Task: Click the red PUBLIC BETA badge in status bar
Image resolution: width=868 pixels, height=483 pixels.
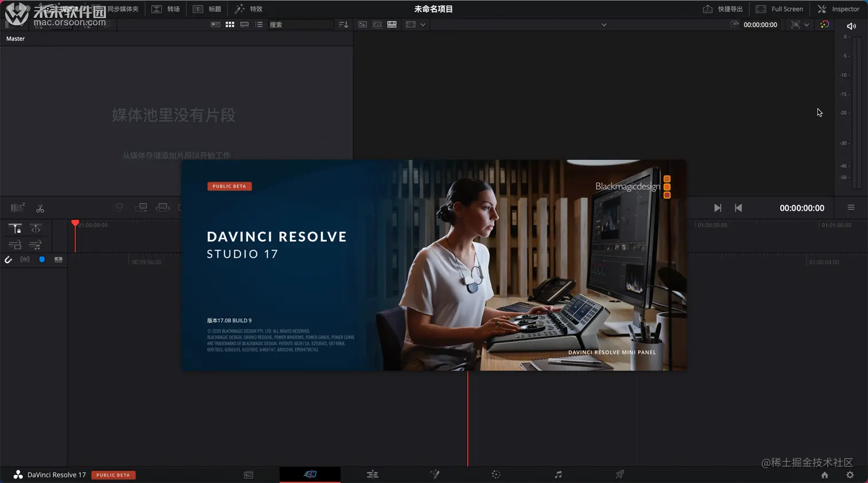Action: coord(113,475)
